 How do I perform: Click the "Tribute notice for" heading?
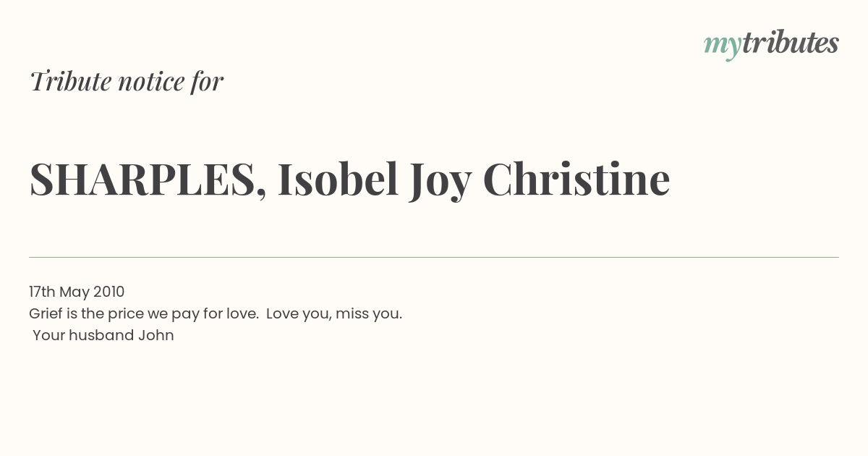click(x=127, y=81)
